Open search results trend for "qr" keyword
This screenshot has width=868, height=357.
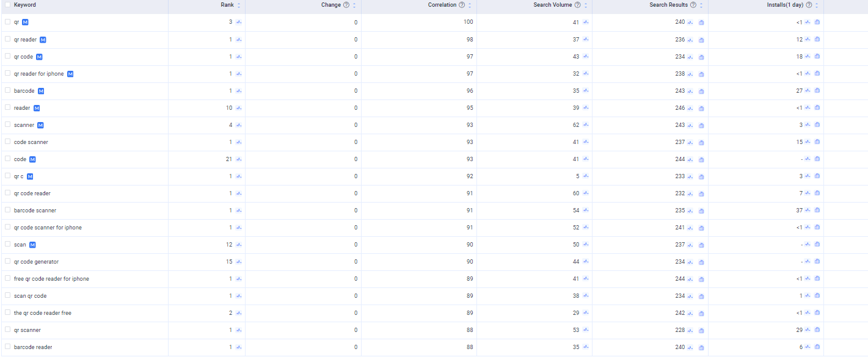click(x=690, y=22)
